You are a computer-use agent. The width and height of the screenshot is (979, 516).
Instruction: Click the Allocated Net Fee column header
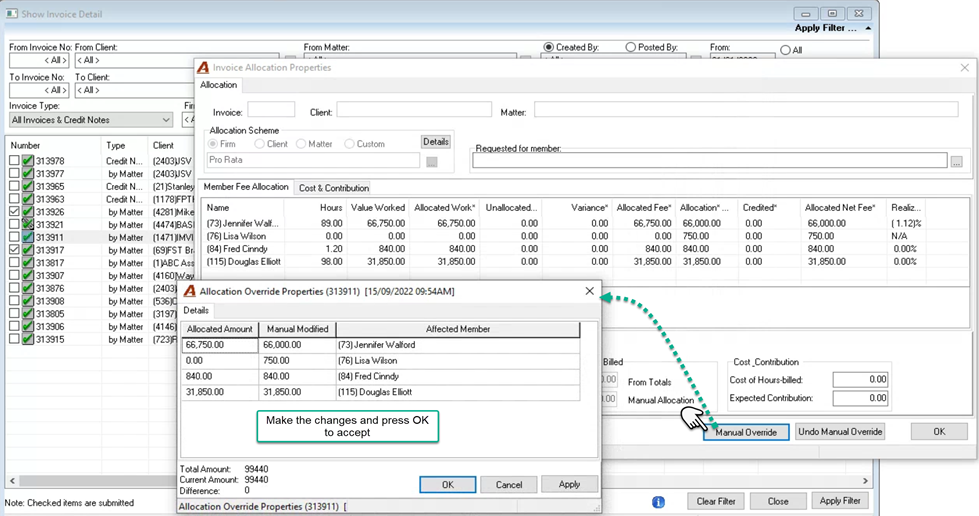point(840,207)
